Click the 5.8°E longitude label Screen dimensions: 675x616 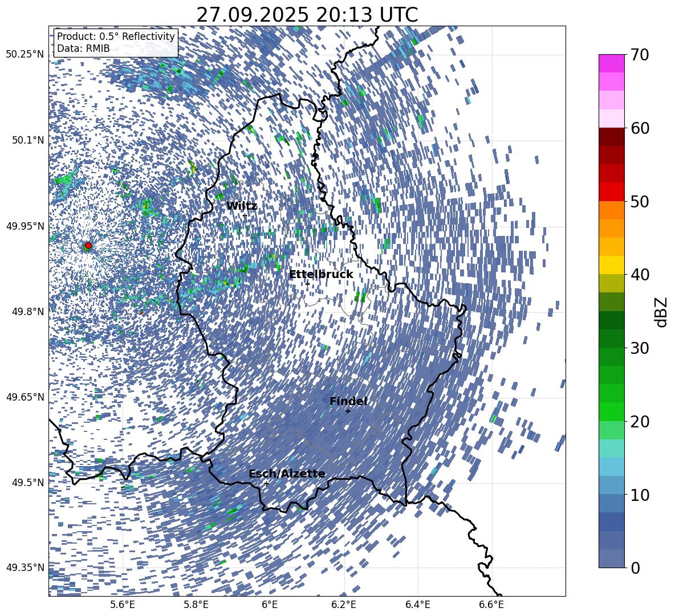pyautogui.click(x=196, y=605)
